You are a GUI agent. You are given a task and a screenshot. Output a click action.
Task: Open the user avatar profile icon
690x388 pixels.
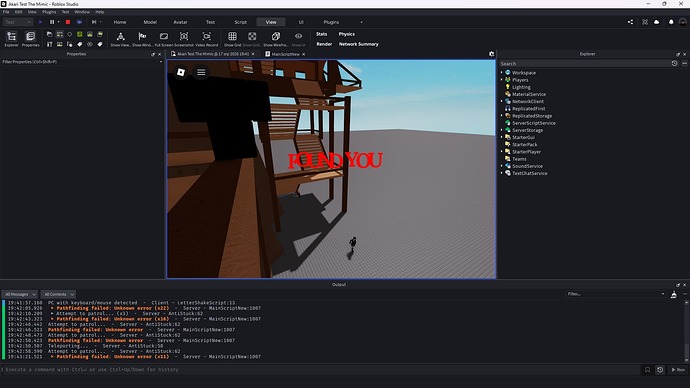pyautogui.click(x=683, y=22)
